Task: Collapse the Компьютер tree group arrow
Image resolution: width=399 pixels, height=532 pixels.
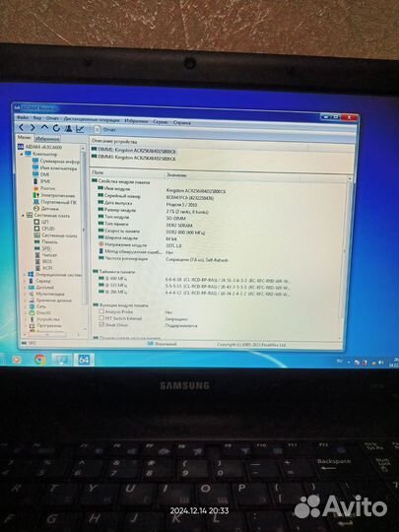Action: pos(22,154)
